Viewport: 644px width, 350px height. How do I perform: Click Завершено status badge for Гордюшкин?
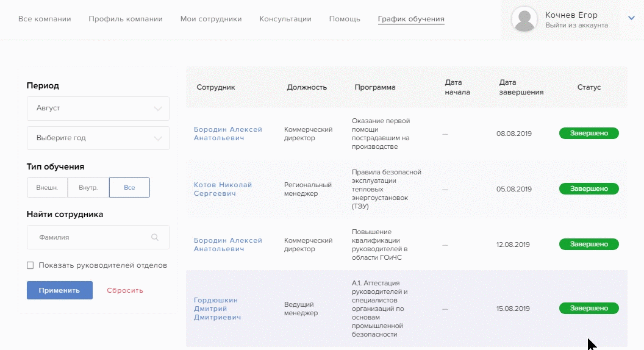click(x=589, y=309)
